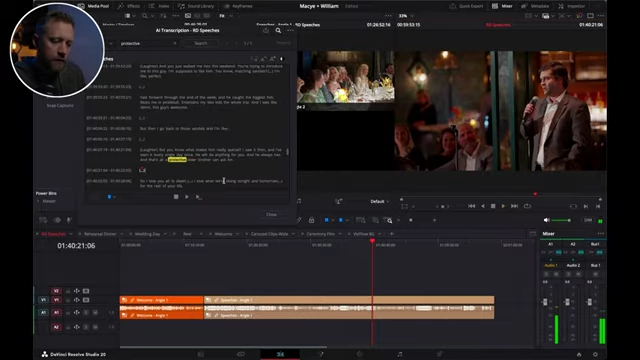Click the Quick Export button
This screenshot has height=360, width=640.
pyautogui.click(x=466, y=6)
